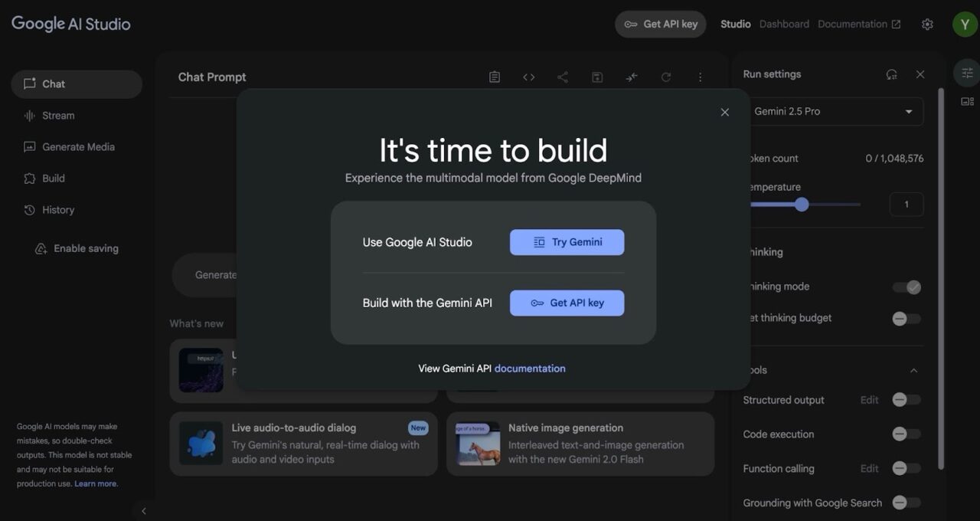Click the Temperature slider handle
The width and height of the screenshot is (980, 521).
(802, 205)
